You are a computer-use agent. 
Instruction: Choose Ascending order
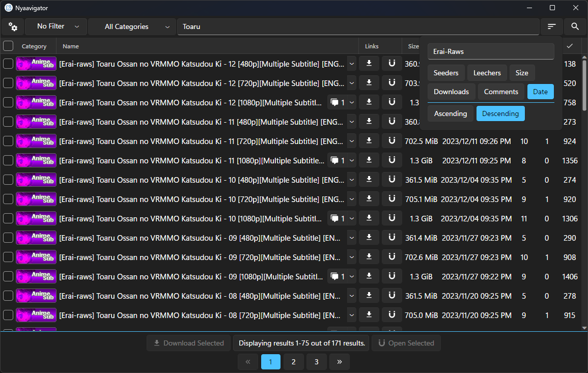(451, 113)
